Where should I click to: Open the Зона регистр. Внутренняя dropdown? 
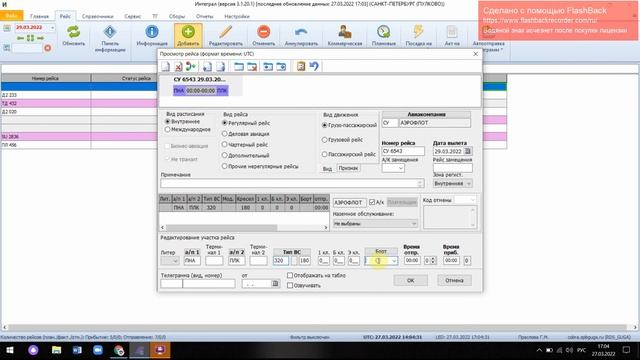point(469,184)
